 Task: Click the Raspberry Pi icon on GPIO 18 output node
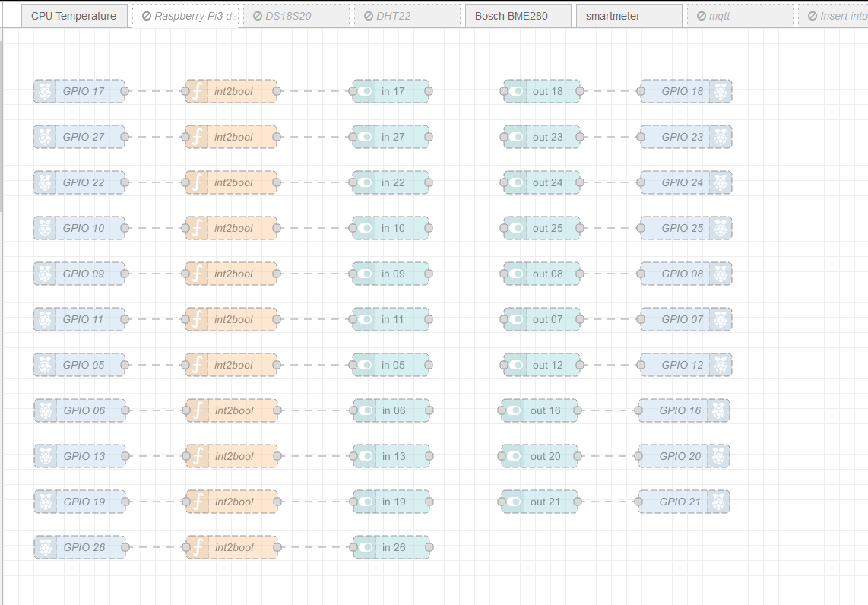pos(719,91)
